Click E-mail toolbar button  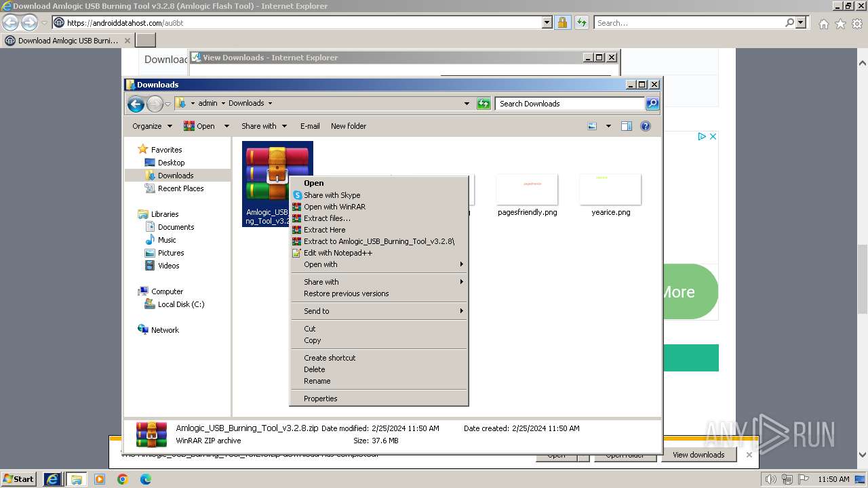[310, 126]
